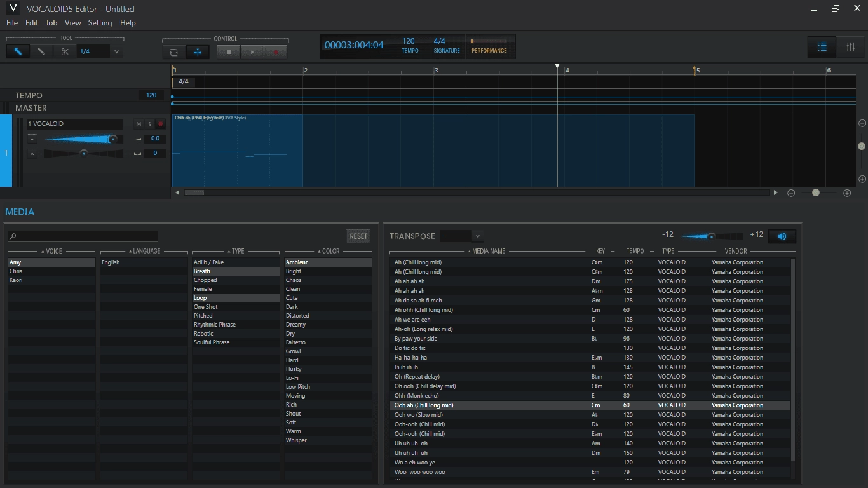
Task: Click the TEMPO display in transport
Action: [x=410, y=46]
